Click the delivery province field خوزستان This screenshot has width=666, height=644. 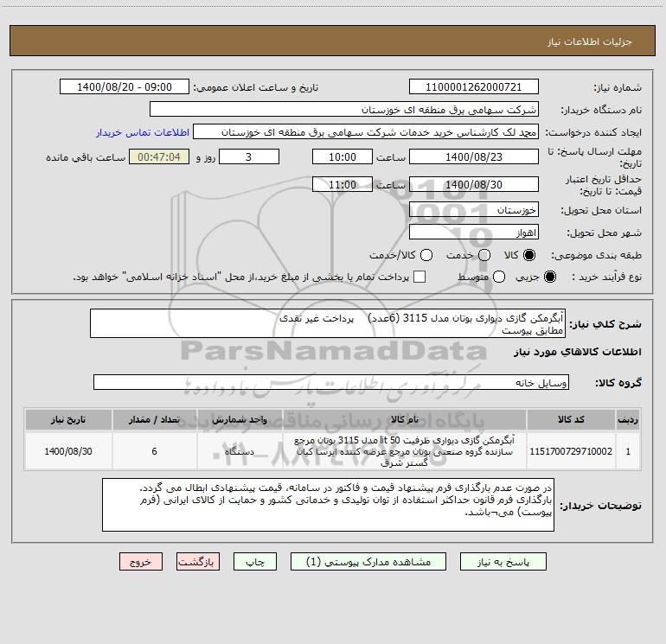click(474, 210)
